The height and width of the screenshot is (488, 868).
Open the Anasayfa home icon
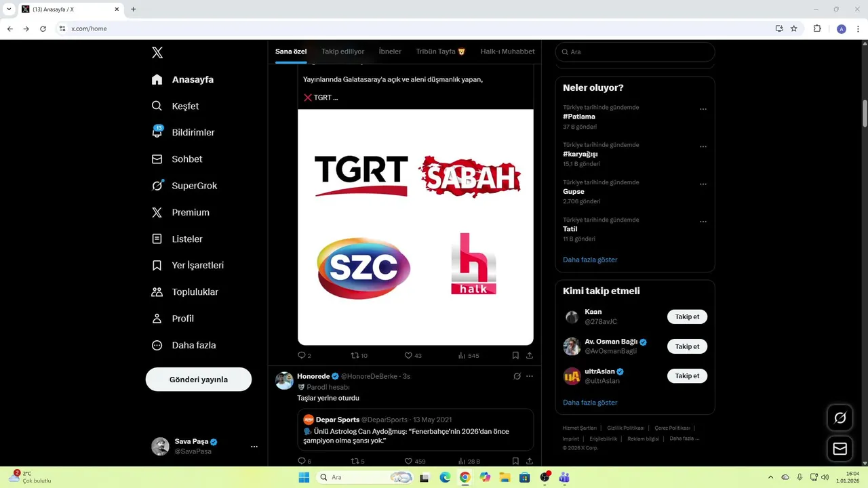pos(157,79)
